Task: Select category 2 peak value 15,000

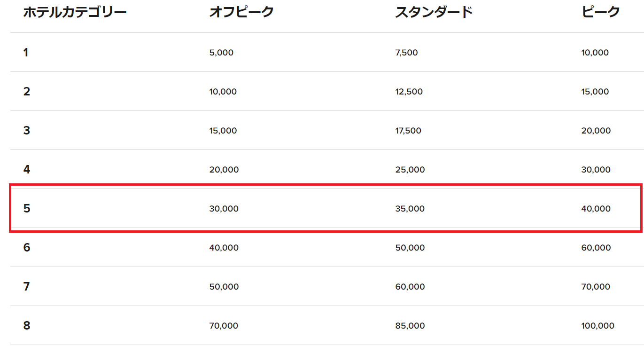Action: pos(595,92)
